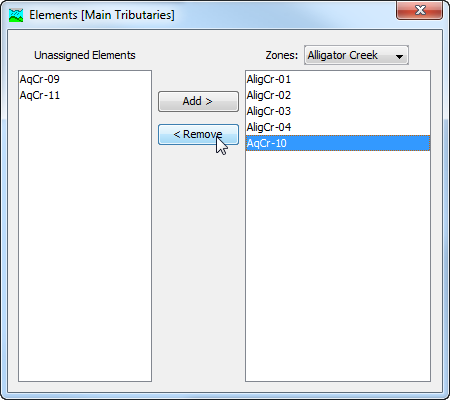Select AligCr-03 in the zone list
450x400 pixels.
338,111
